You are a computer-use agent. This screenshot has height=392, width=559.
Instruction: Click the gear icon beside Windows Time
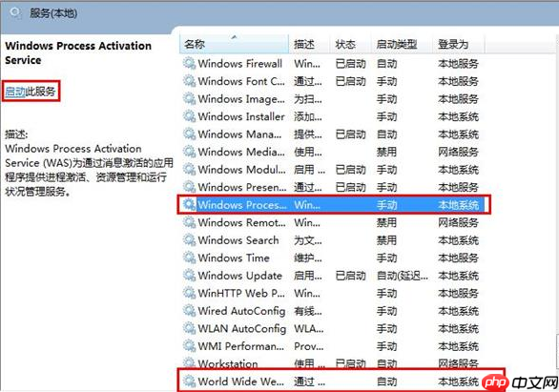[189, 258]
